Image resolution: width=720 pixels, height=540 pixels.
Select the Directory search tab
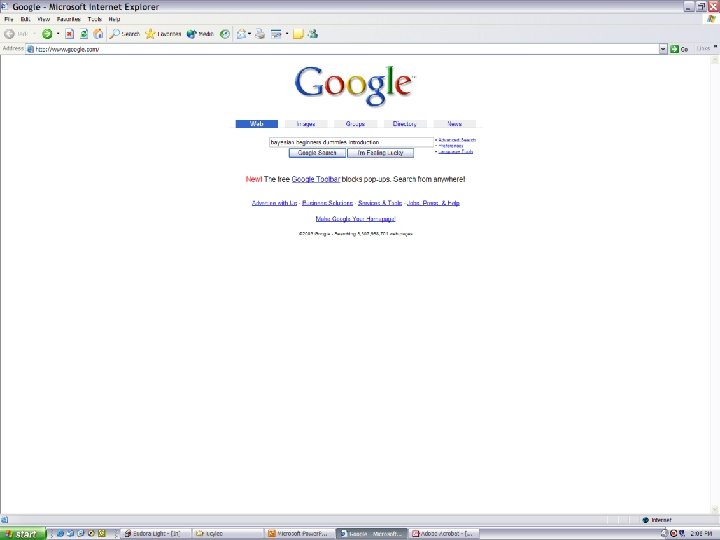[405, 124]
